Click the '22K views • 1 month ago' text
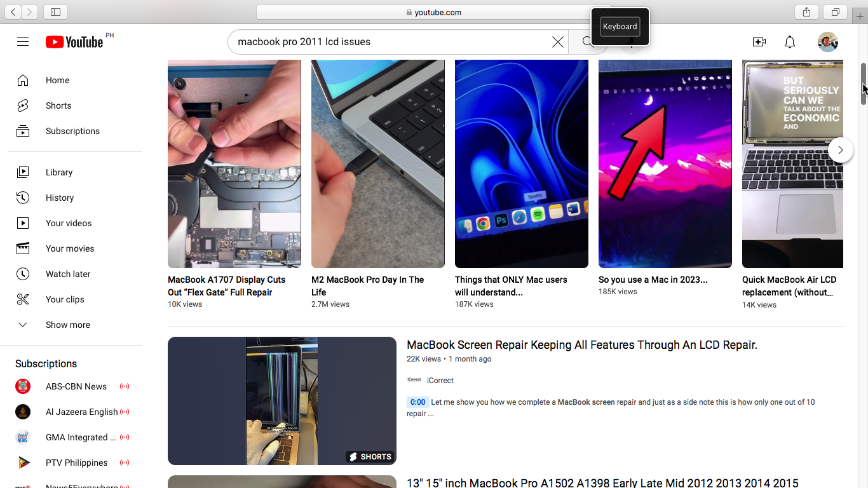868x488 pixels. [x=449, y=359]
